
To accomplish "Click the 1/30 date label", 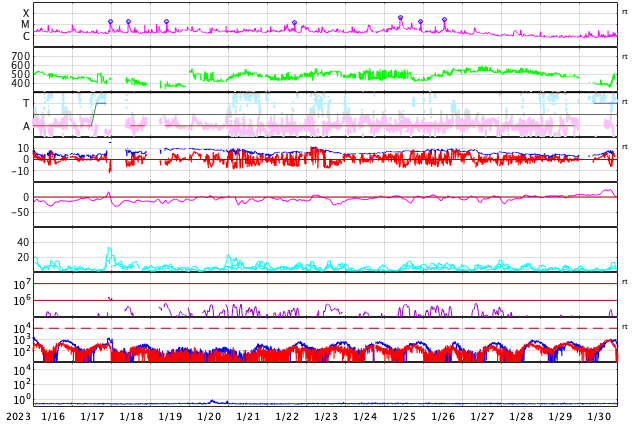I will point(599,417).
